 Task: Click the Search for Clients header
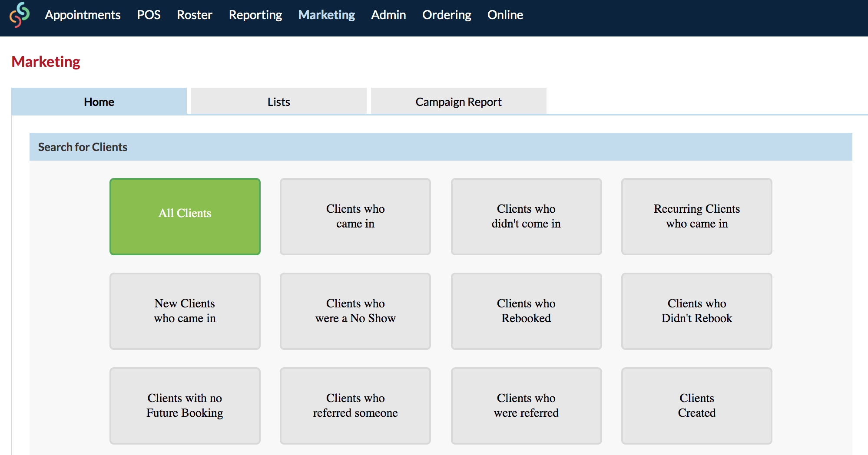click(x=441, y=147)
